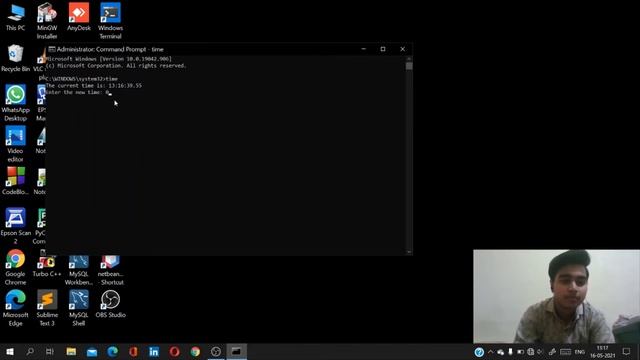Open LinkedIn from taskbar

coord(154,351)
